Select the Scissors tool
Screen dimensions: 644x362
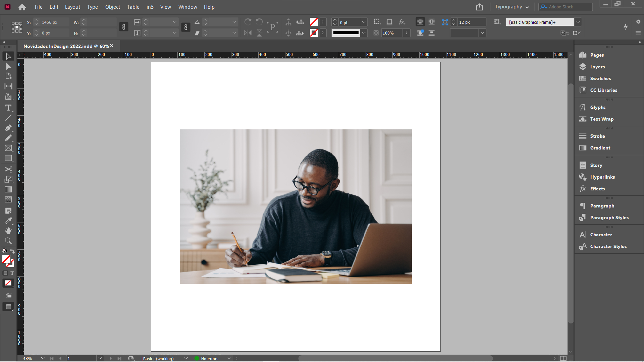[8, 169]
